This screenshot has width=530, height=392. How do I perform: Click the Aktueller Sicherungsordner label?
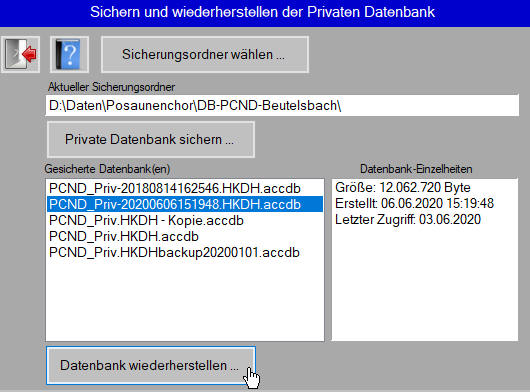coord(112,87)
